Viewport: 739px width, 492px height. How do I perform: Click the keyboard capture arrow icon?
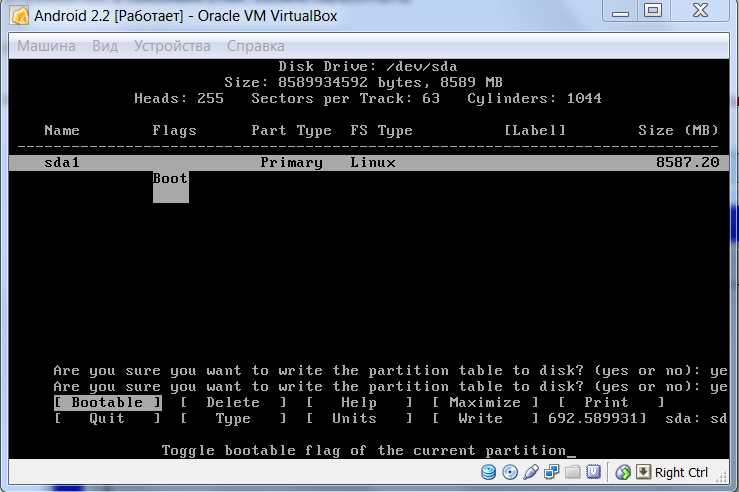[644, 473]
